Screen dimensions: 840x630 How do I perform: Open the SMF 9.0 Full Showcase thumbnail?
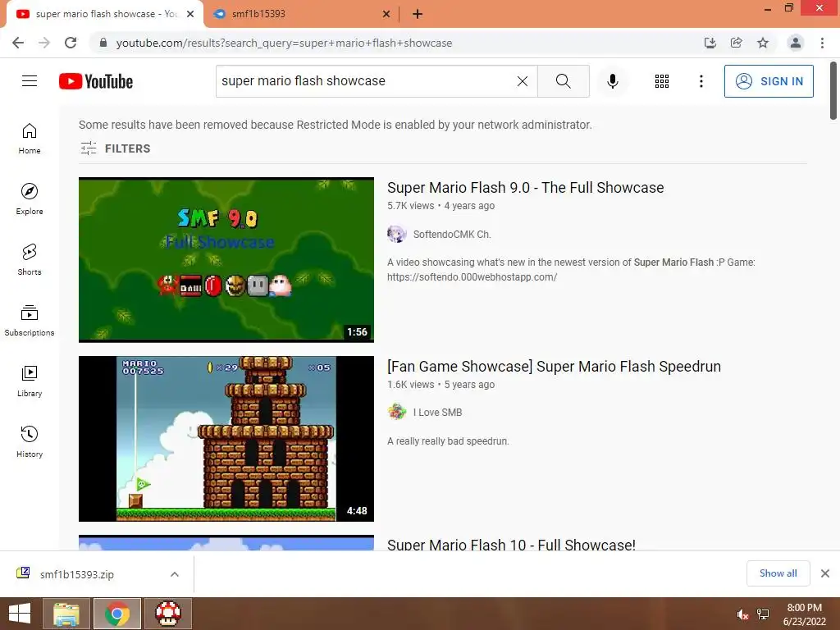coord(226,260)
